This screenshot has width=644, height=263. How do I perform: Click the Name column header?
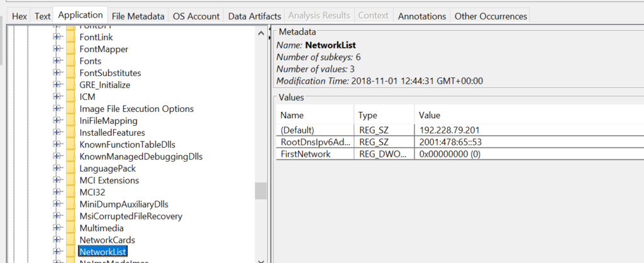(314, 115)
